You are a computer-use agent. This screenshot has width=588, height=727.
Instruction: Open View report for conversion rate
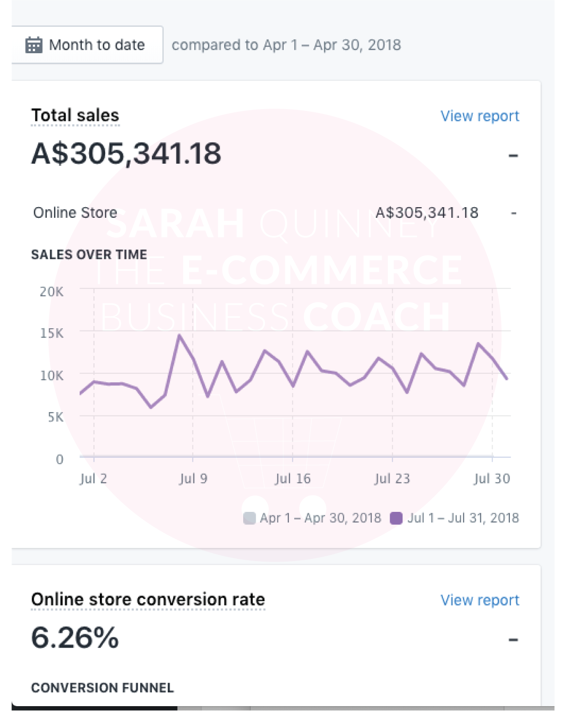coord(479,600)
